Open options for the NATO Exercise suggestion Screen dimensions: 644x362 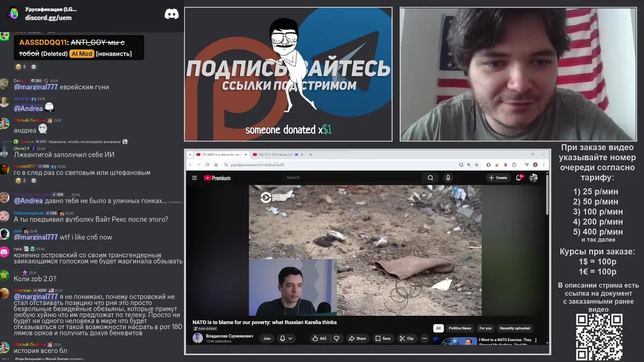(535, 341)
